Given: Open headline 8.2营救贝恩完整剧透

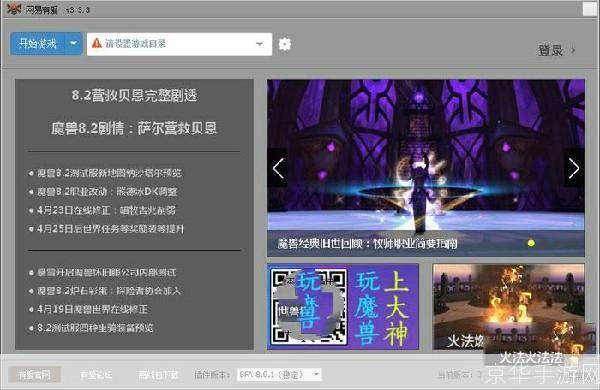Looking at the screenshot, I should click(134, 95).
